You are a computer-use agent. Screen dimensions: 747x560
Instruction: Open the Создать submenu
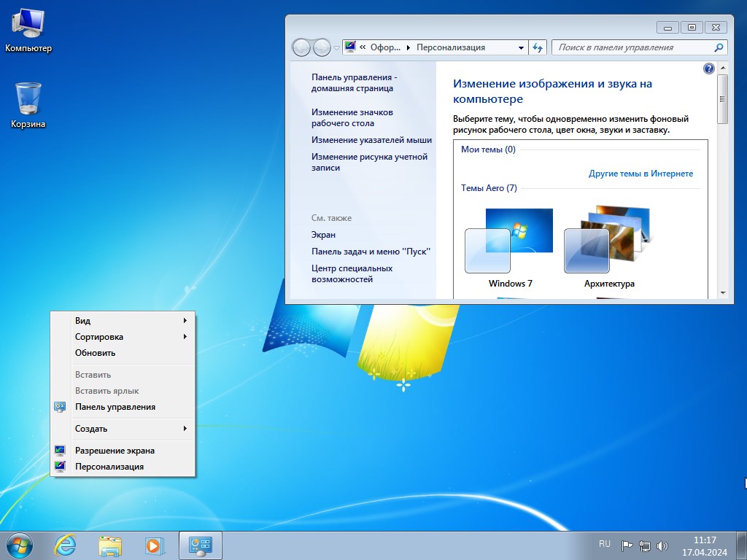(123, 429)
